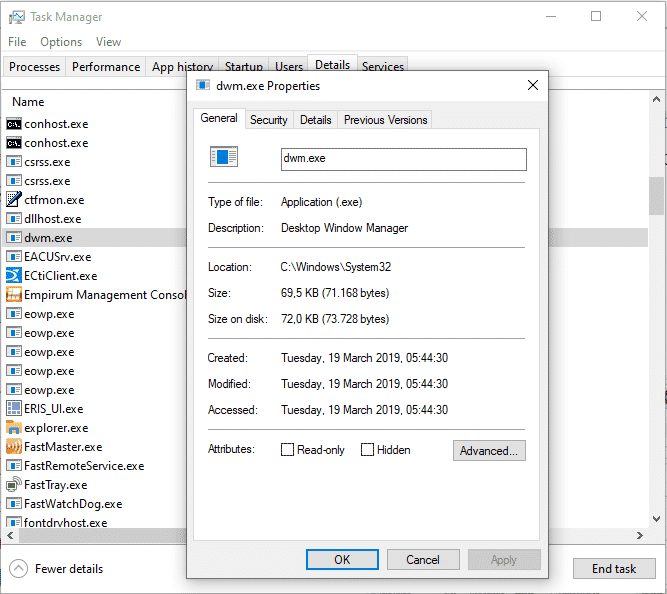Click the Task Manager title bar icon
The height and width of the screenshot is (594, 667).
17,17
